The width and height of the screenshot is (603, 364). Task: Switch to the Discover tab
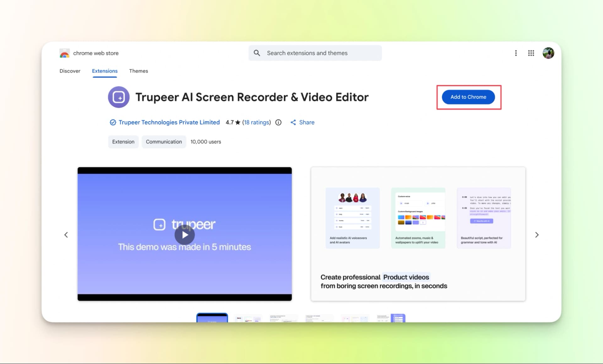[x=70, y=71]
